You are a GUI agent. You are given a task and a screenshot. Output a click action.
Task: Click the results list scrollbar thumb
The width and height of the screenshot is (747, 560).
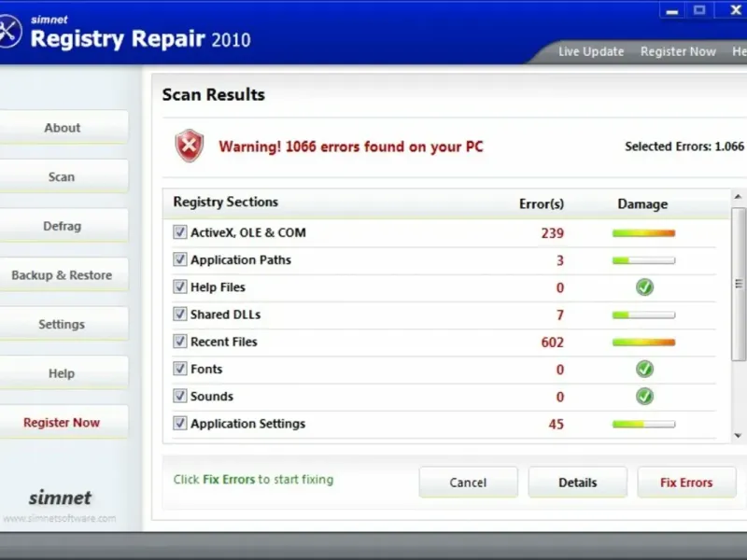[739, 284]
